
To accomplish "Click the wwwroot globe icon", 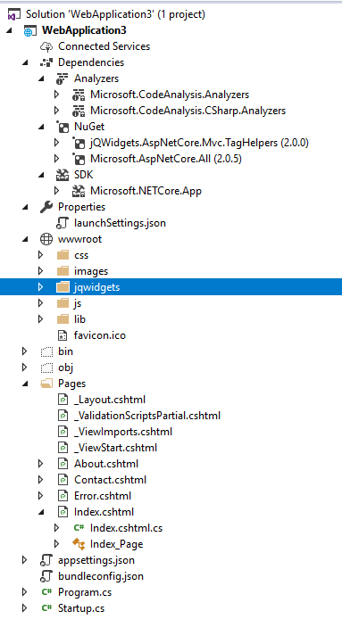I will coord(46,239).
